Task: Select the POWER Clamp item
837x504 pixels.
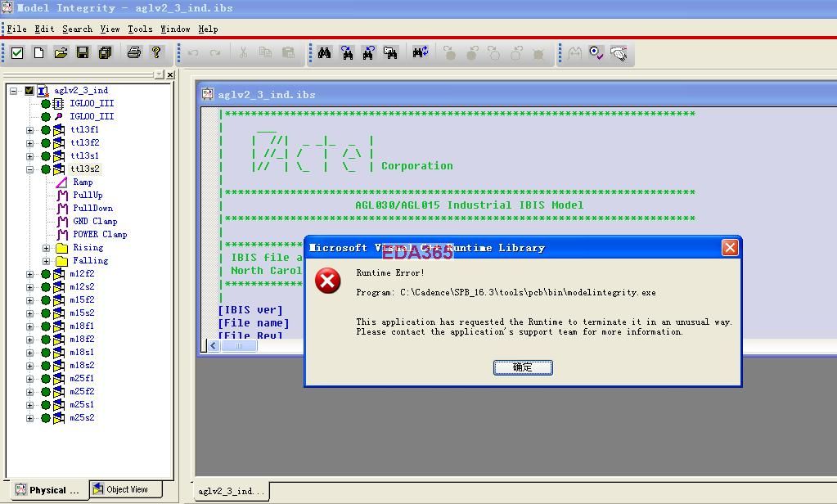Action: click(x=100, y=234)
